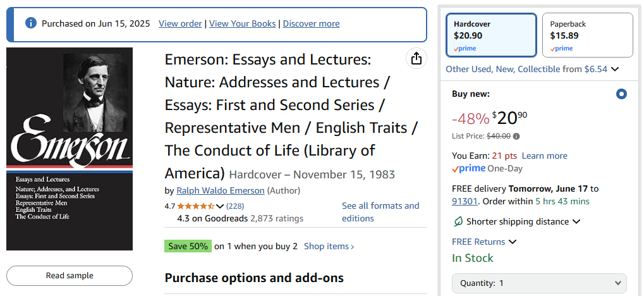Click the share icon beside the title
The image size is (644, 296).
pos(416,59)
